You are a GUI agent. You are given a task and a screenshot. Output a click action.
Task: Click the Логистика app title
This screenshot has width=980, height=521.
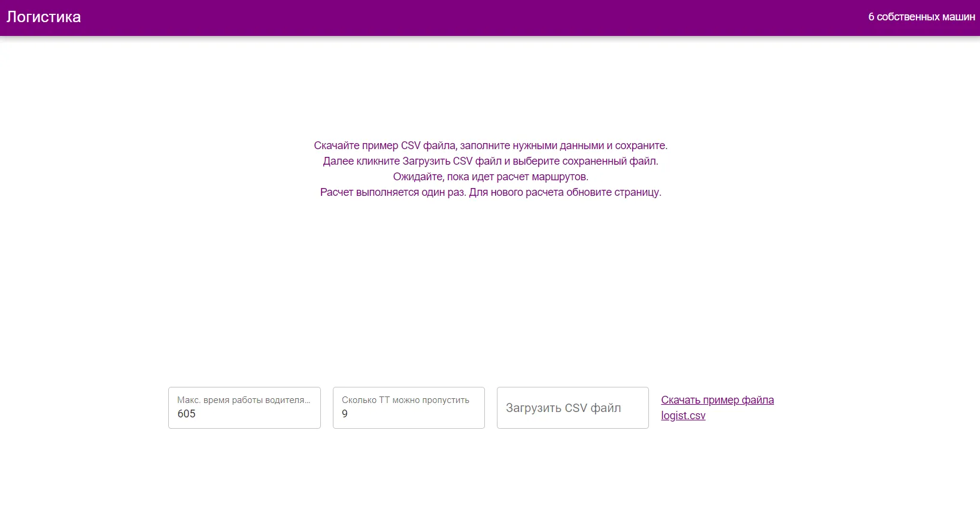[44, 17]
